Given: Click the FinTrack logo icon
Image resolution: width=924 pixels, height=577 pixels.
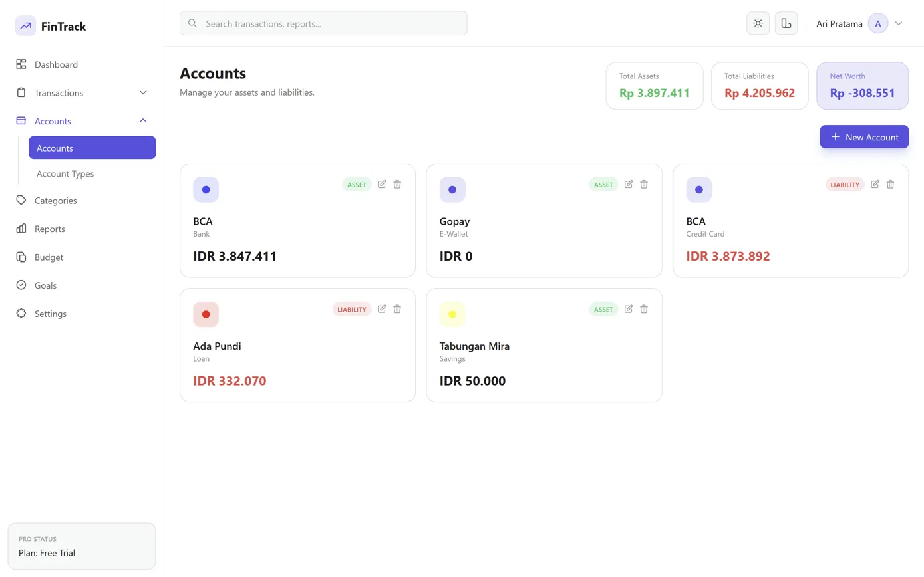Looking at the screenshot, I should pos(25,26).
